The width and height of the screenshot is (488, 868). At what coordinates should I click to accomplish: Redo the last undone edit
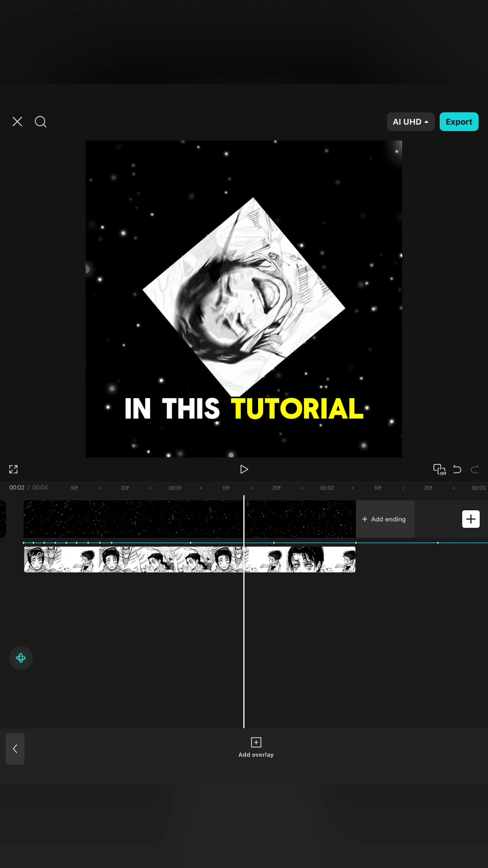474,469
